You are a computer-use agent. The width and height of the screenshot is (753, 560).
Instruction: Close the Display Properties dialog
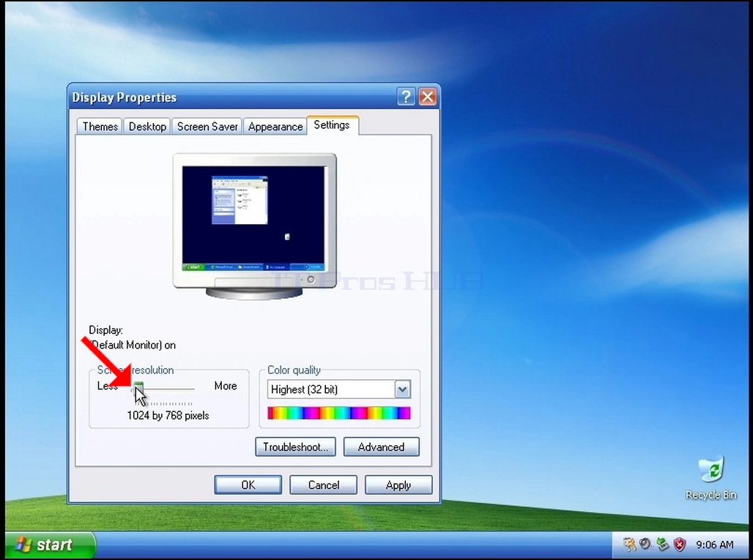point(427,97)
